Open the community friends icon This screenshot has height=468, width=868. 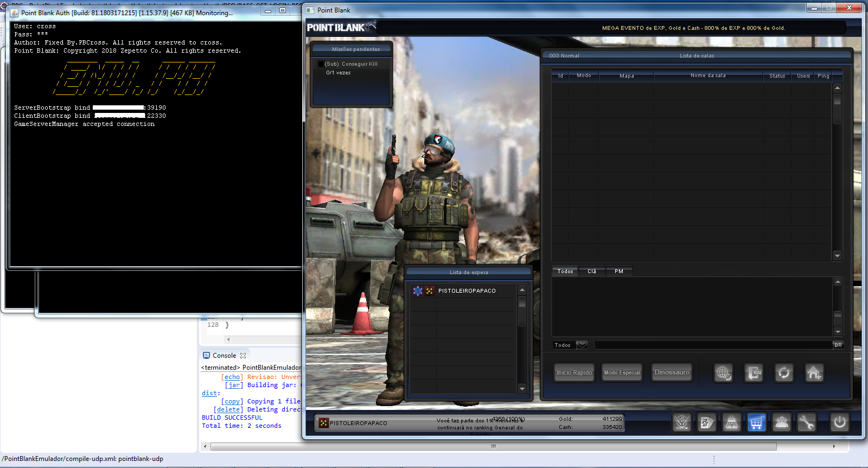[782, 422]
